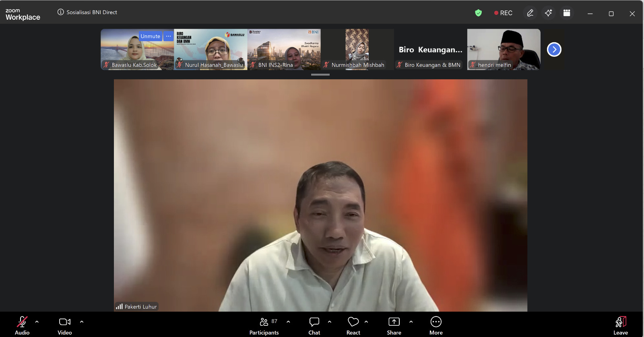Open the Chat panel
644x337 pixels.
[x=314, y=325]
